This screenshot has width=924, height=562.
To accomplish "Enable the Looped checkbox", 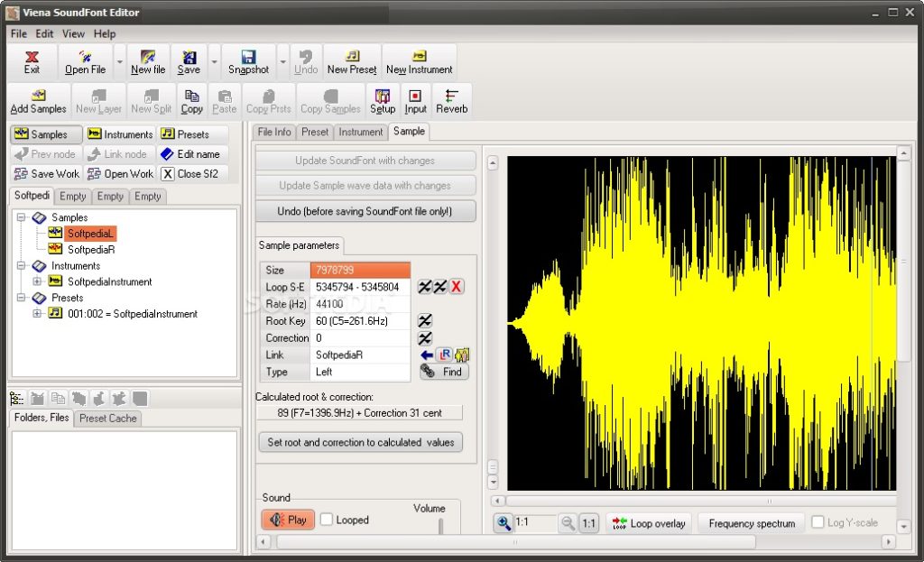I will coord(328,520).
